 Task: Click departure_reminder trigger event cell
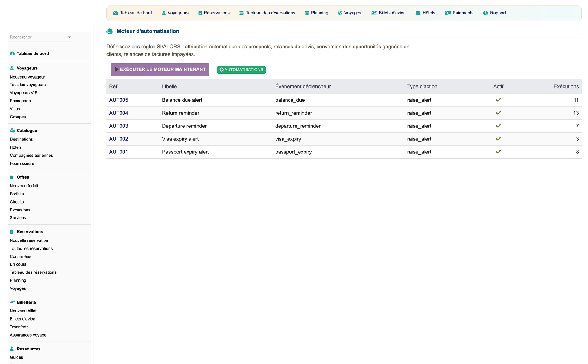pyautogui.click(x=298, y=126)
